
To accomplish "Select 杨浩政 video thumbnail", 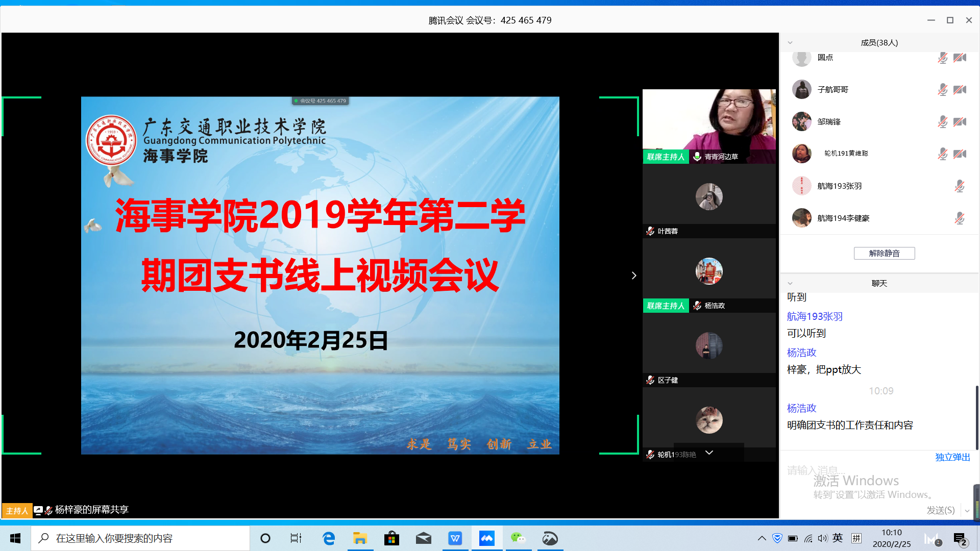I will coord(709,275).
